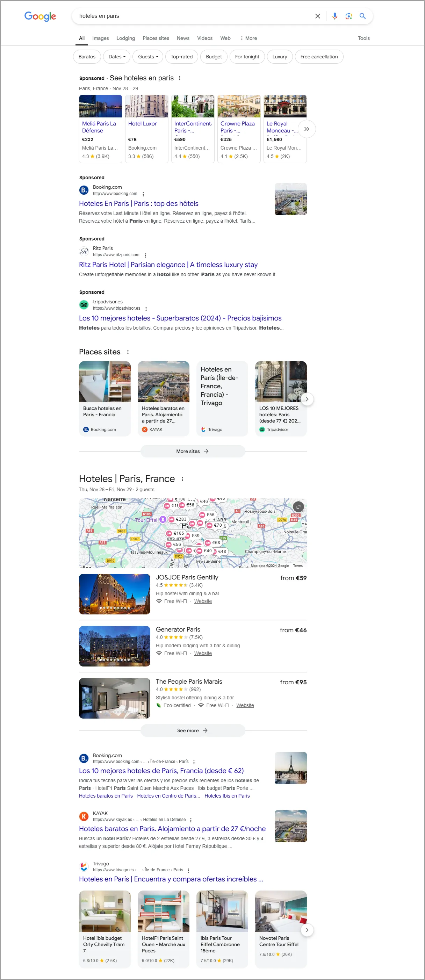Click the €68 hotel pin on map

[x=213, y=542]
